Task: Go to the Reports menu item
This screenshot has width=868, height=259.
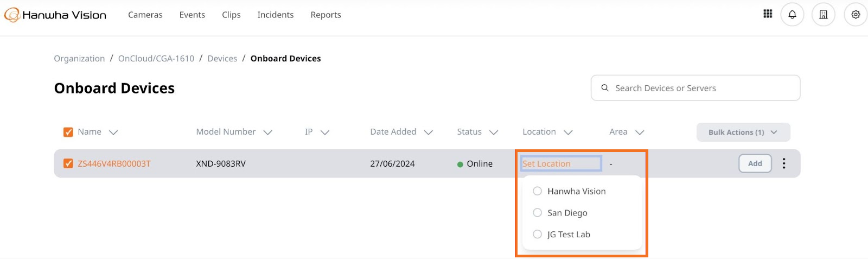Action: tap(326, 15)
